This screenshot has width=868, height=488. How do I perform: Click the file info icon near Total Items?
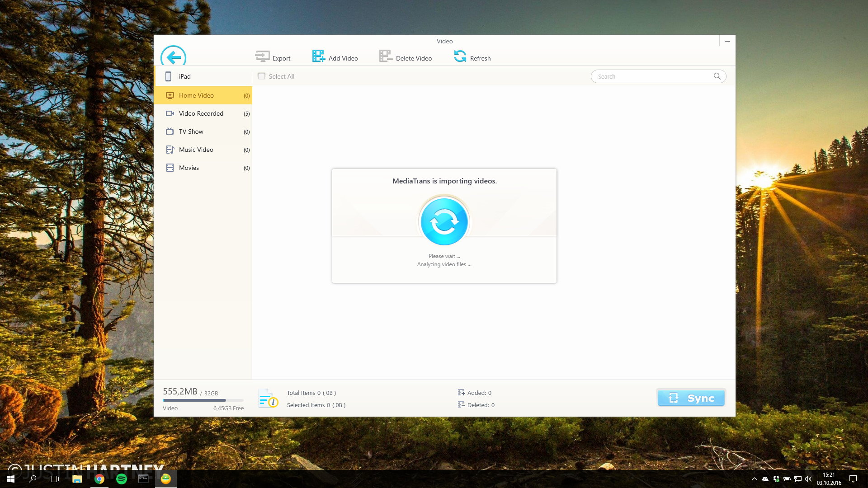(268, 399)
